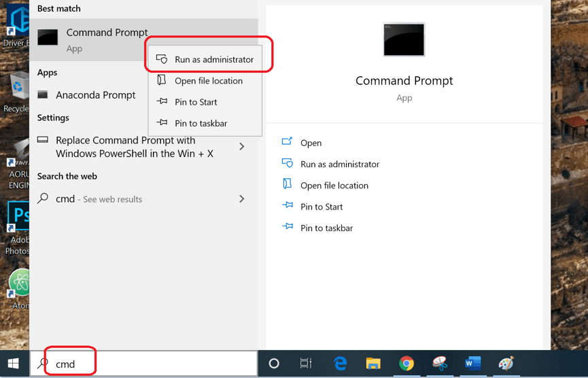This screenshot has width=588, height=378.
Task: Expand the cmd web results arrow
Action: click(x=242, y=199)
